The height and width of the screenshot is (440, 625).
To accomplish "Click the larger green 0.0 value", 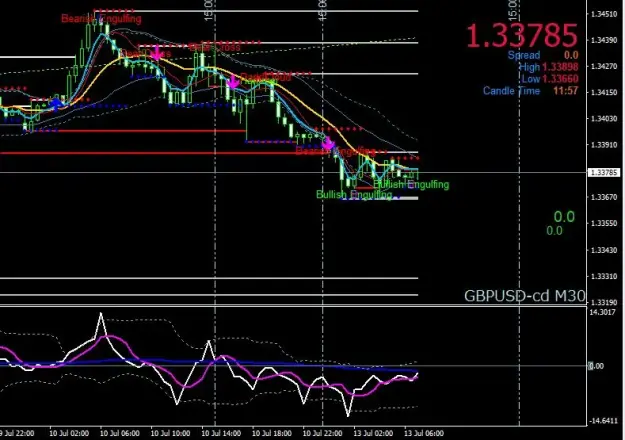I will 564,217.
